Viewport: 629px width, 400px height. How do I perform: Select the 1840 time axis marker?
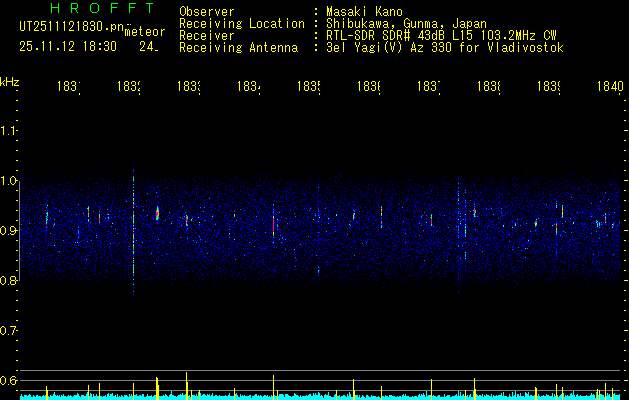[611, 87]
